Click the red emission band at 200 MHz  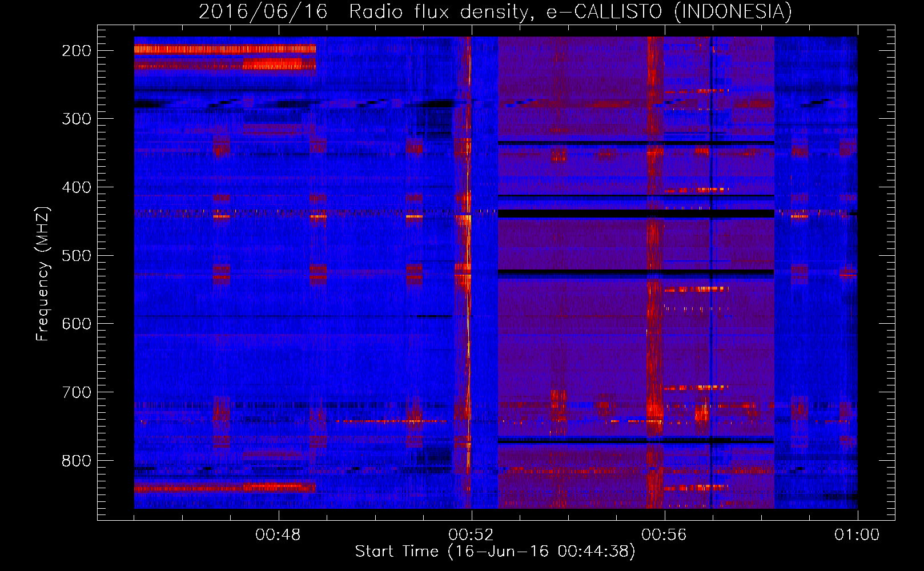click(225, 49)
